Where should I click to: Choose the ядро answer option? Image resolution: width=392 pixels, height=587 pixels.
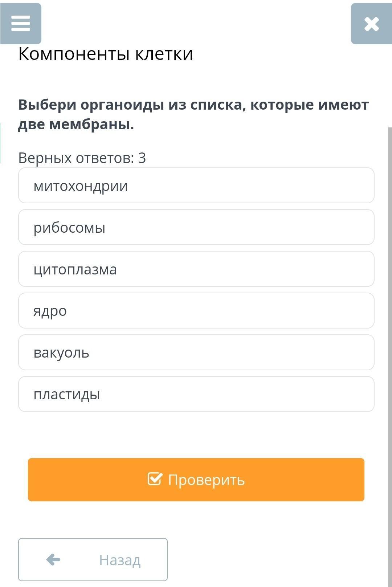click(x=196, y=311)
